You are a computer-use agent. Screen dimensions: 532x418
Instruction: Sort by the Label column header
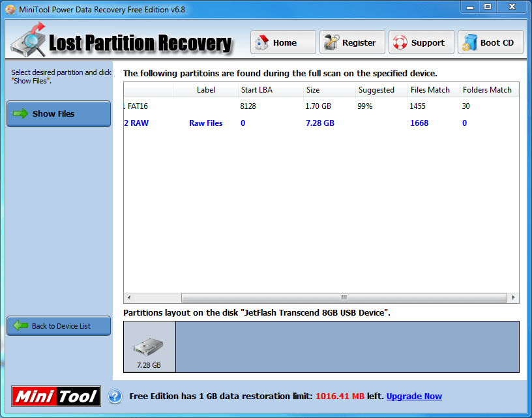pyautogui.click(x=206, y=90)
